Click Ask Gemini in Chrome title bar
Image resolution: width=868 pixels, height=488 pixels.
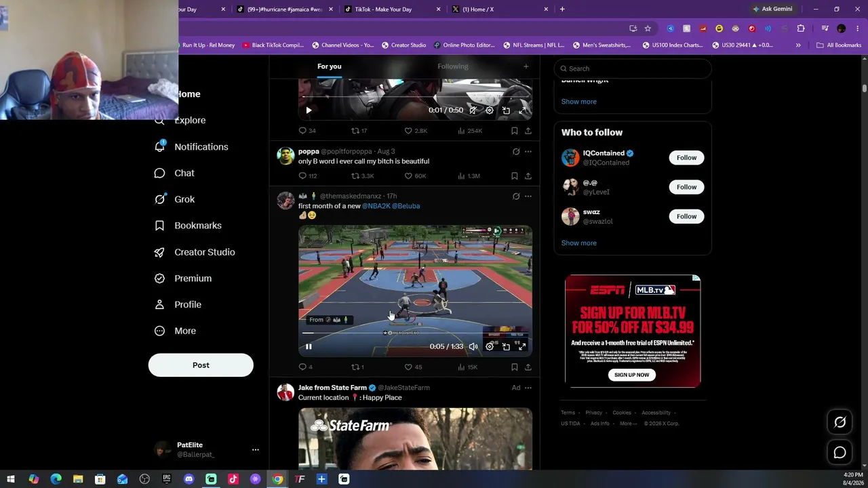point(772,9)
